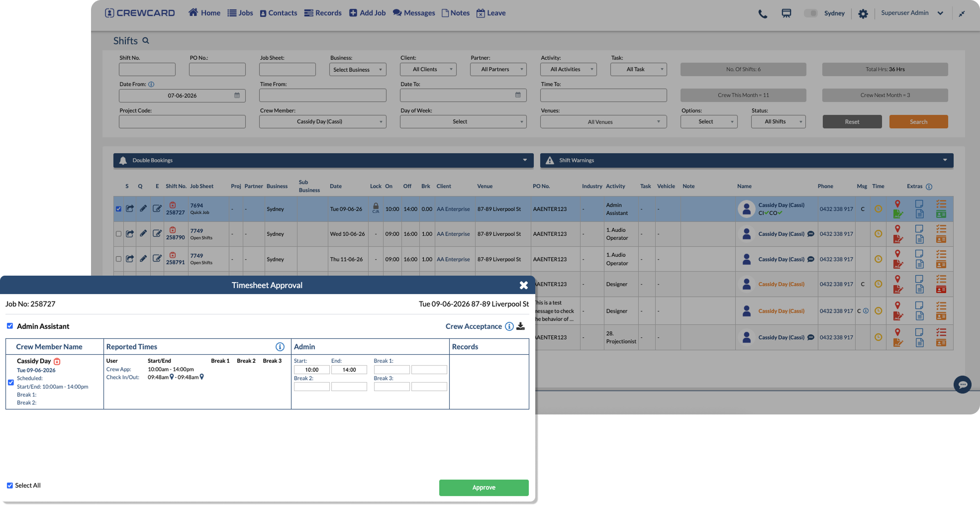Toggle the Cassidy Day row checkbox in dialog
The image size is (980, 505).
click(x=11, y=382)
